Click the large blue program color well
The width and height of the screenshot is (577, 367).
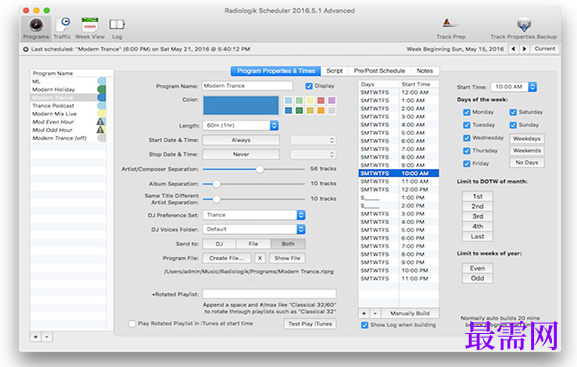[x=241, y=106]
